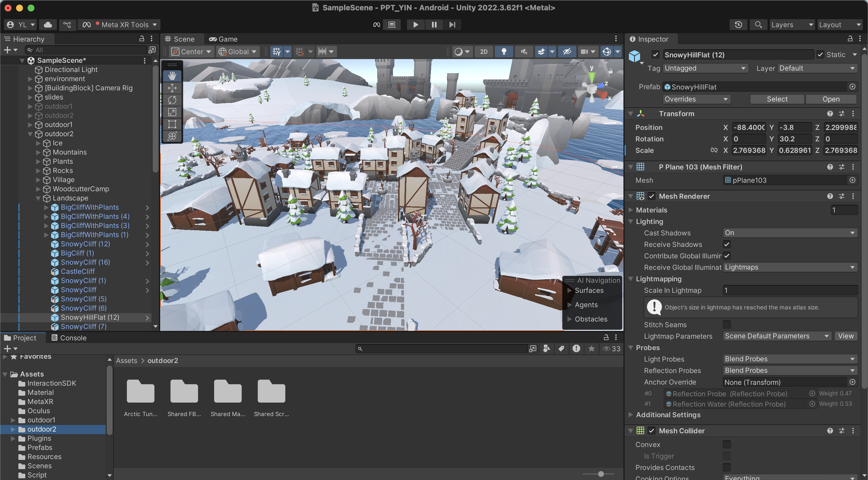
Task: Adjust the project icon size slider
Action: pyautogui.click(x=601, y=474)
